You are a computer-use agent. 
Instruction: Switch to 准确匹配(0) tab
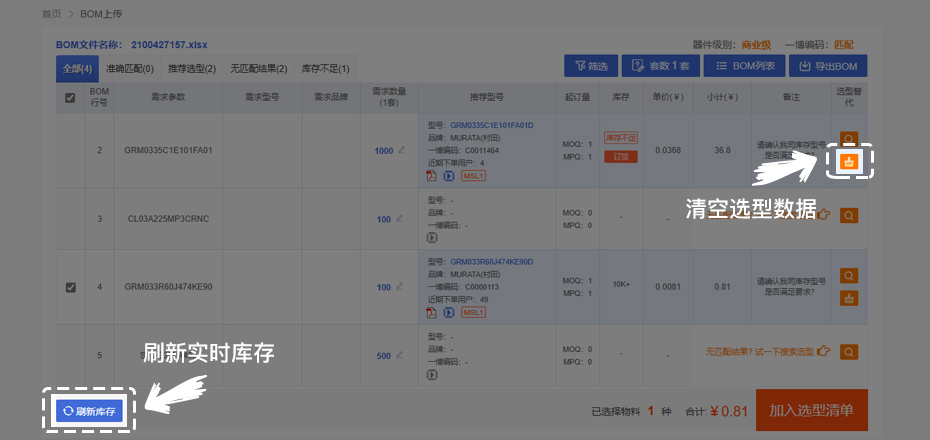129,69
